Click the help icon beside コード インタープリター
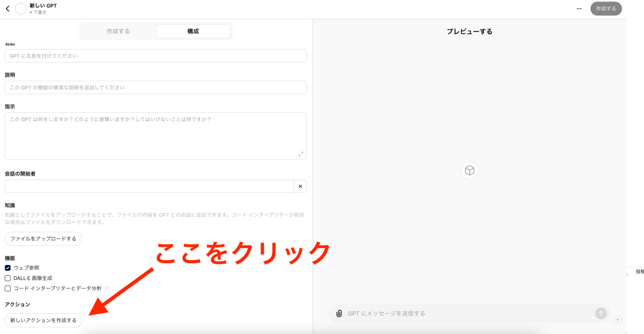Screen dimensions: 644x334 pos(107,288)
